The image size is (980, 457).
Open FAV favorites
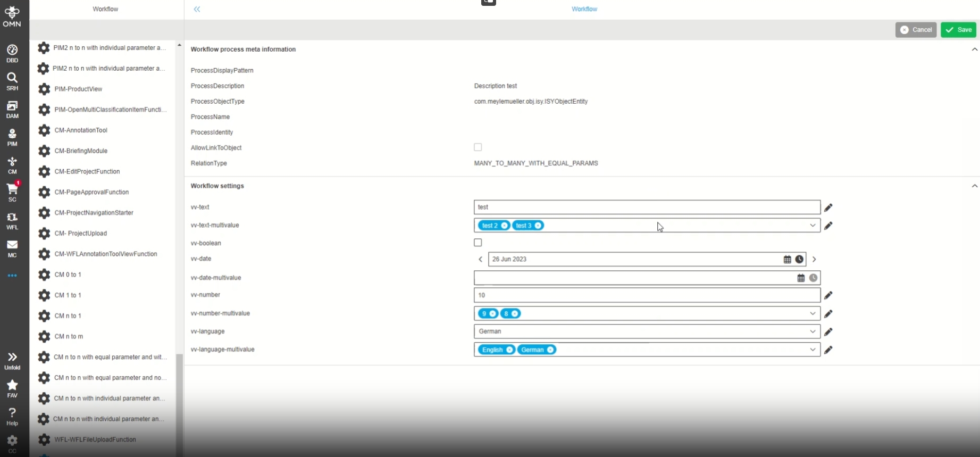click(12, 388)
